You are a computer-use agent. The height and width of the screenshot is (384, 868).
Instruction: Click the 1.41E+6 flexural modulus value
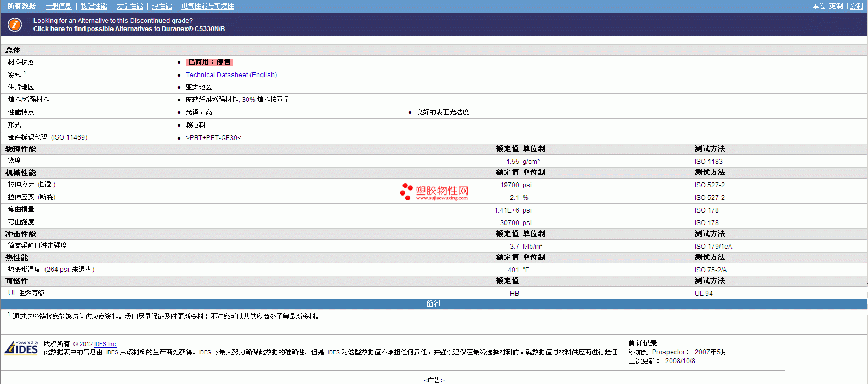[x=506, y=210]
